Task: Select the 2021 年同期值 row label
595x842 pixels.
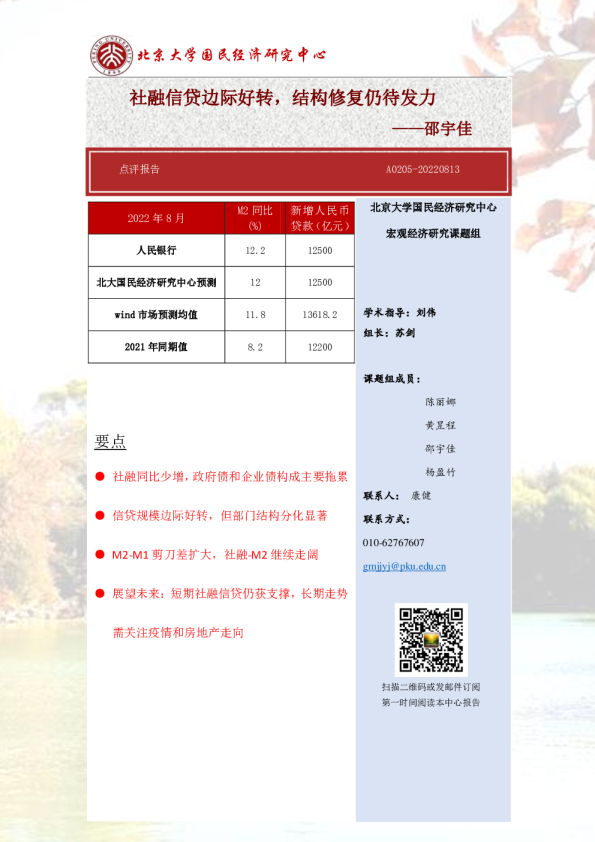Action: click(x=156, y=347)
